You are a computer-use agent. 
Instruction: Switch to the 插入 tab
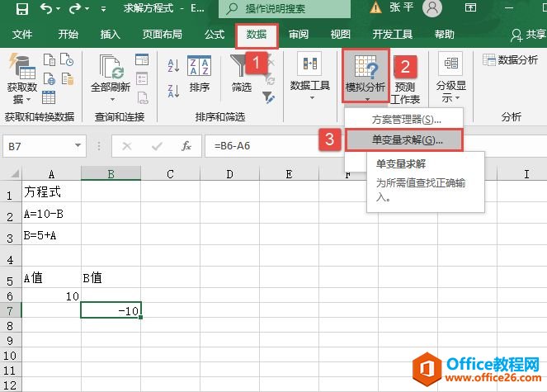point(111,34)
